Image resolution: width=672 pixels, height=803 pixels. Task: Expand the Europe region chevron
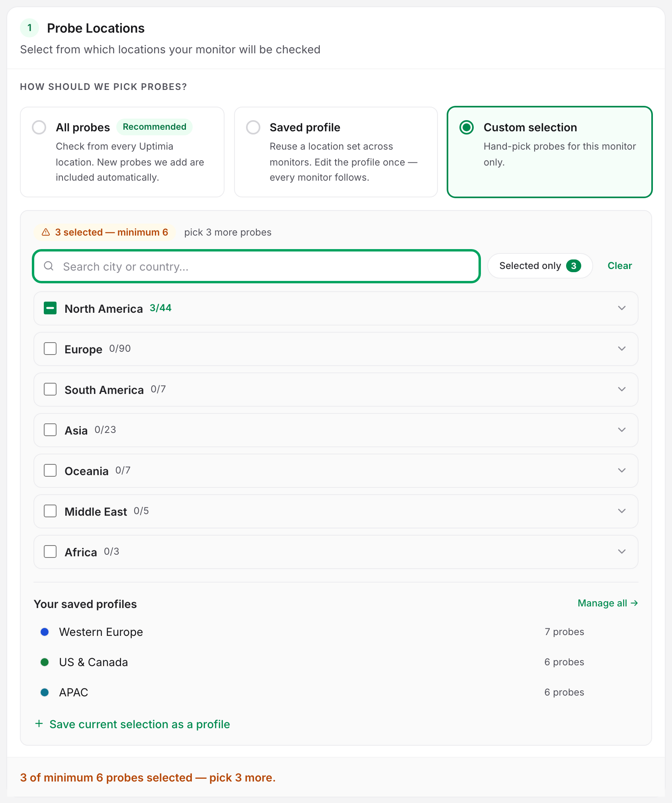click(x=622, y=349)
